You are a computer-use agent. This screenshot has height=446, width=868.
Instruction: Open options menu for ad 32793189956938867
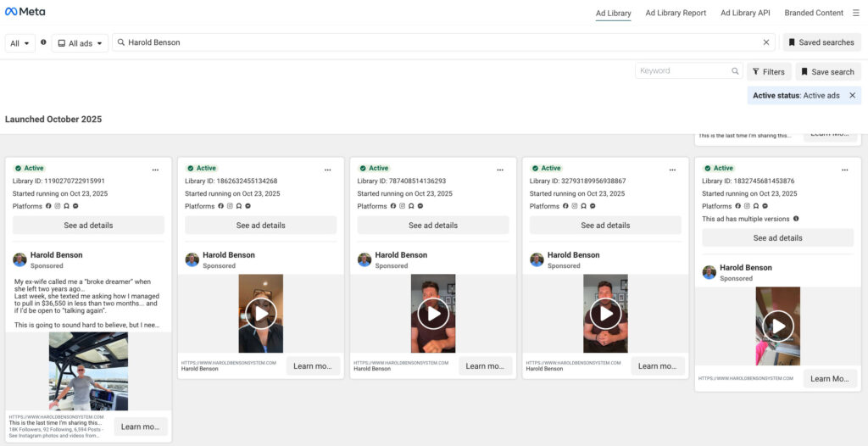click(672, 170)
